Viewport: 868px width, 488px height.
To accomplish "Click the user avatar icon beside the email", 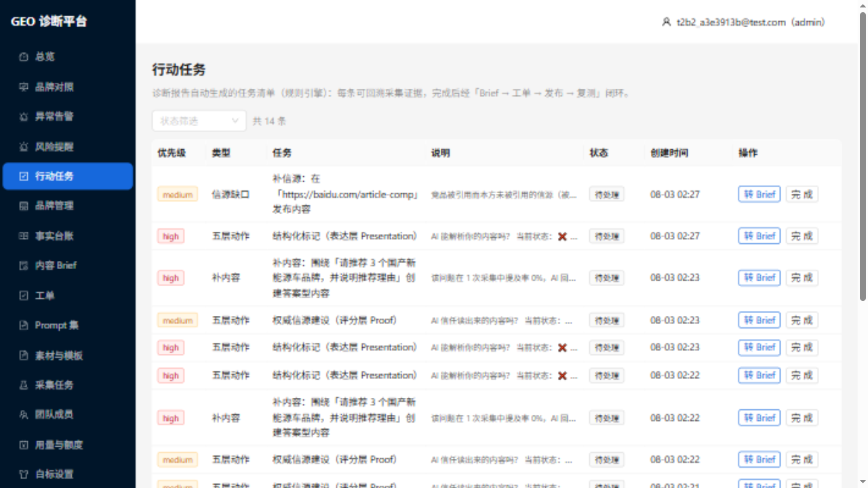I will click(x=666, y=22).
